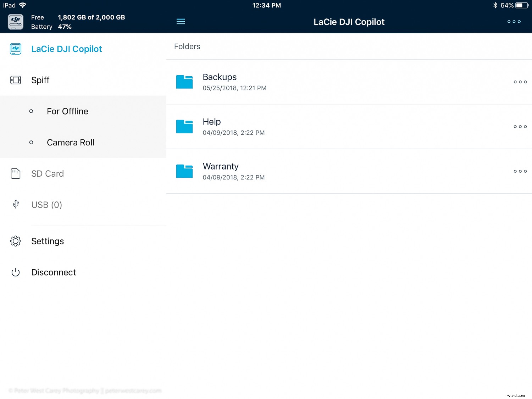Open the top-right app options menu

pos(514,21)
